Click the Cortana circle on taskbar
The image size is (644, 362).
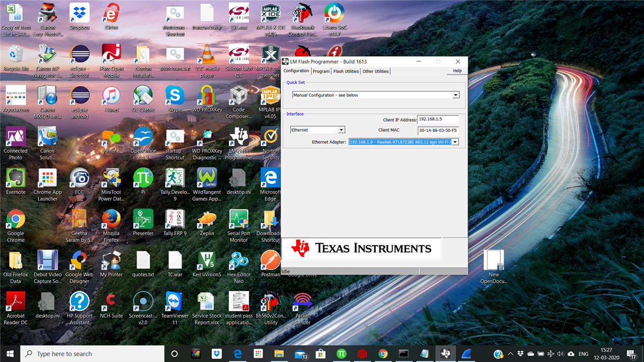pos(174,354)
